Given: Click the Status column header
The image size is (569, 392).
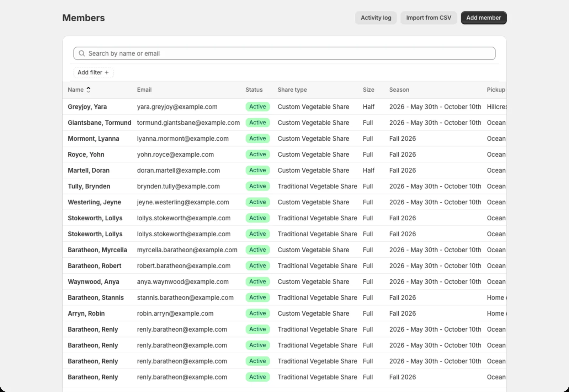Looking at the screenshot, I should coord(254,90).
